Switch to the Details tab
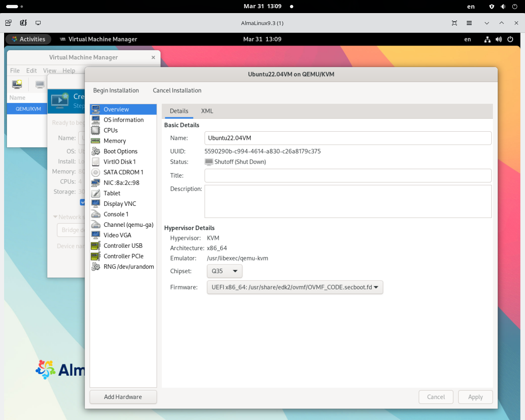 pyautogui.click(x=179, y=111)
